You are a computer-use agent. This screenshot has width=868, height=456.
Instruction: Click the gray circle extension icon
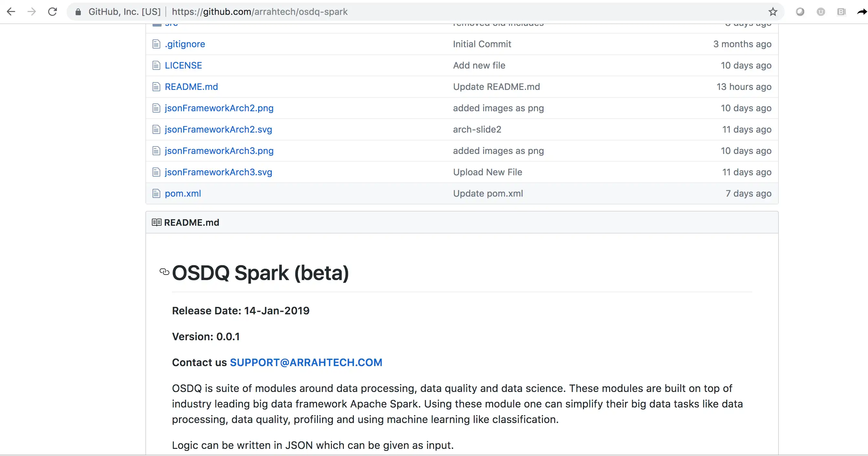800,12
